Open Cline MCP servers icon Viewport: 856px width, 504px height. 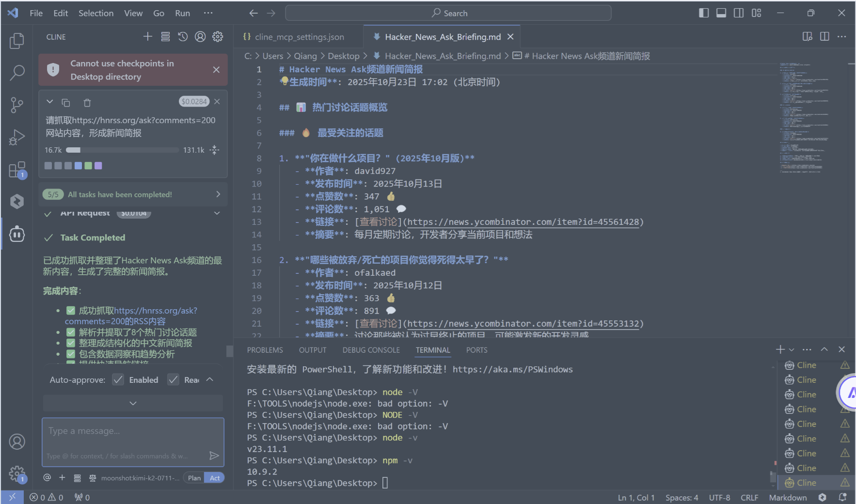[165, 36]
